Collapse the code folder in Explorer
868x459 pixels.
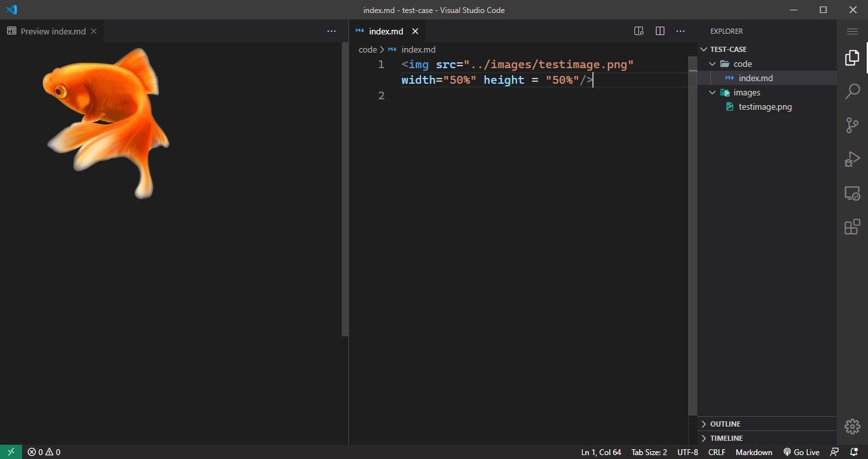coord(712,64)
